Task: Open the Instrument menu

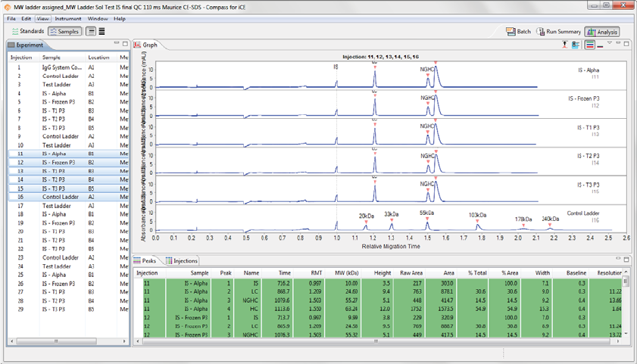Action: coord(68,18)
